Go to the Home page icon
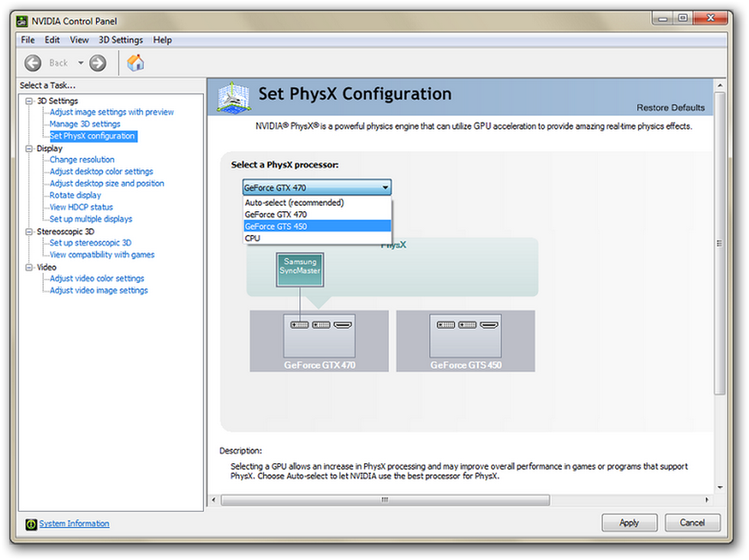Screen dimensions: 749x560 pyautogui.click(x=136, y=63)
